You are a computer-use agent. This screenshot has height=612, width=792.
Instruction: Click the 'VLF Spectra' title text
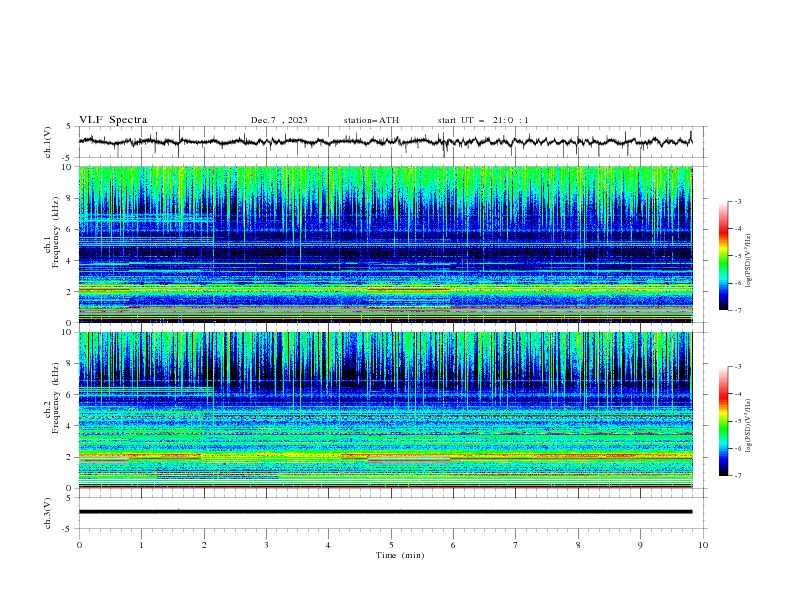point(113,120)
